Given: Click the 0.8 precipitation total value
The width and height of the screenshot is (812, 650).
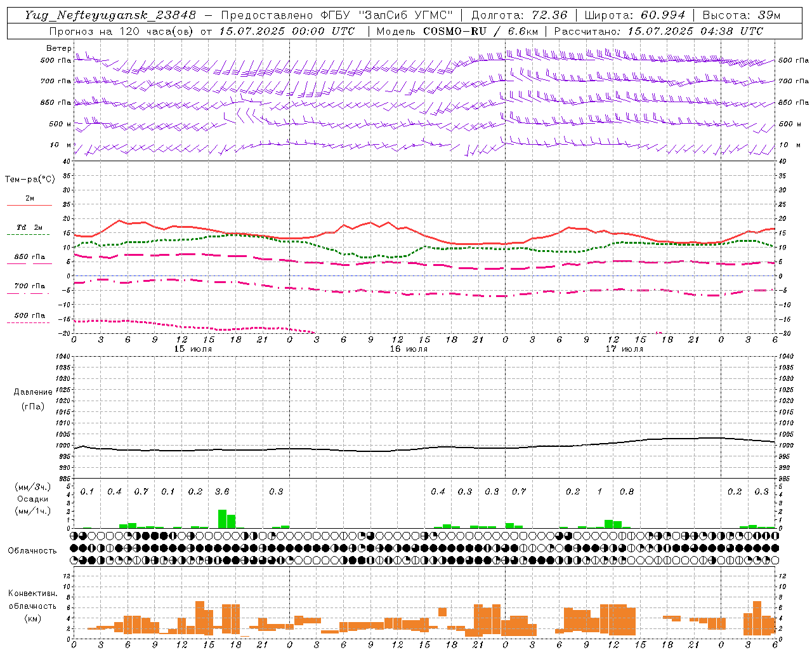Looking at the screenshot, I should [627, 491].
